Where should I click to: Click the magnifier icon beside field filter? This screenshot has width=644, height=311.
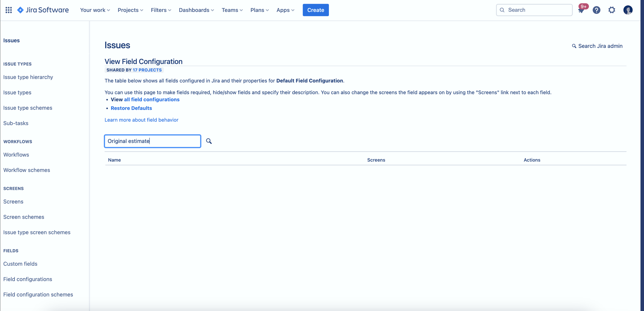pos(209,141)
